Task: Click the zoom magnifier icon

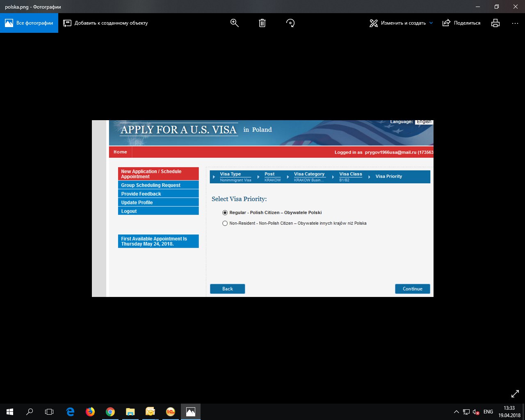Action: pos(234,23)
